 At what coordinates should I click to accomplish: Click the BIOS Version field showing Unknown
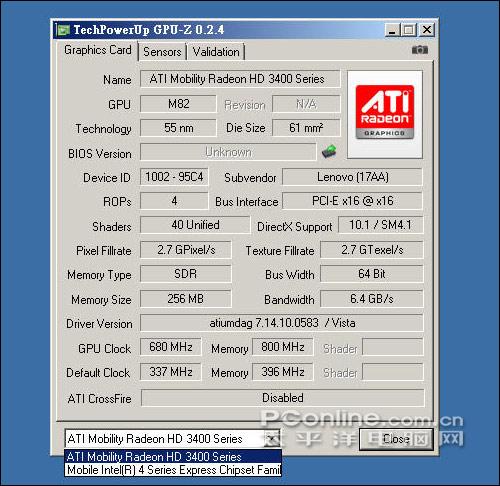click(228, 152)
